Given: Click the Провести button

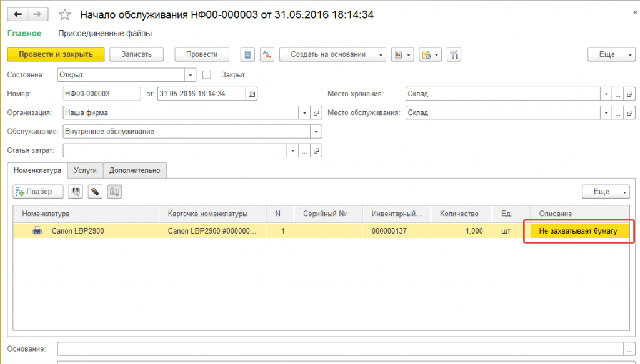Looking at the screenshot, I should (x=202, y=54).
